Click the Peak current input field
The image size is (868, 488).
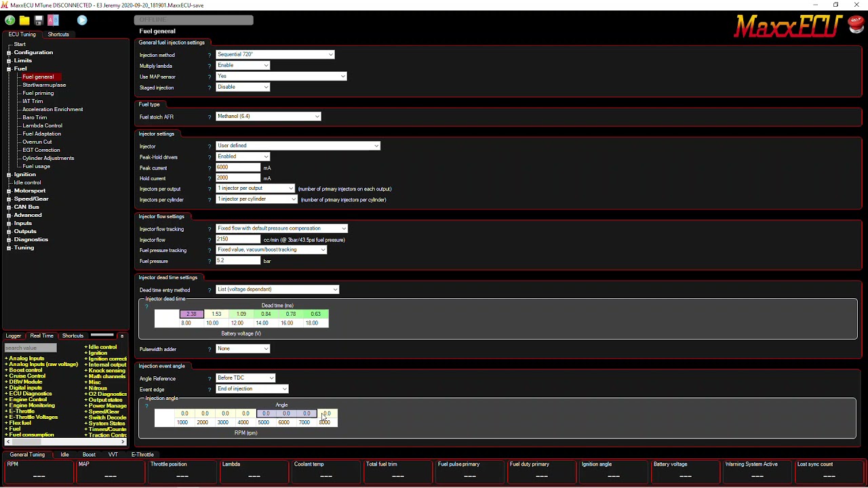click(238, 167)
